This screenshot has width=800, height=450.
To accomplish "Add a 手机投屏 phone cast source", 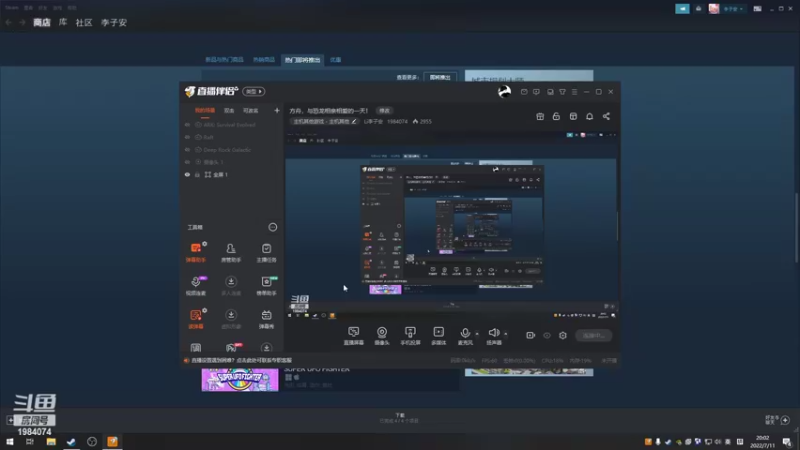I will 410,335.
